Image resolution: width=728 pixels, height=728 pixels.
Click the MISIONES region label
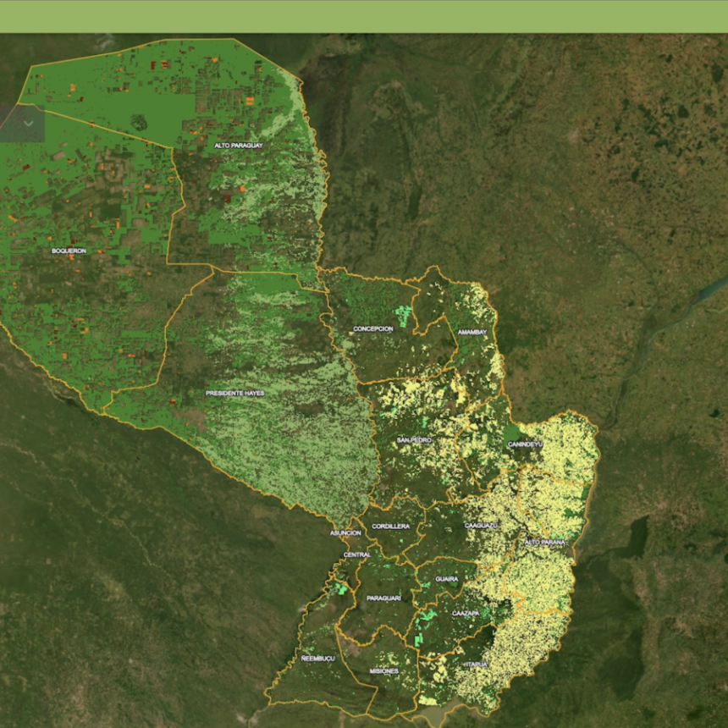(383, 670)
